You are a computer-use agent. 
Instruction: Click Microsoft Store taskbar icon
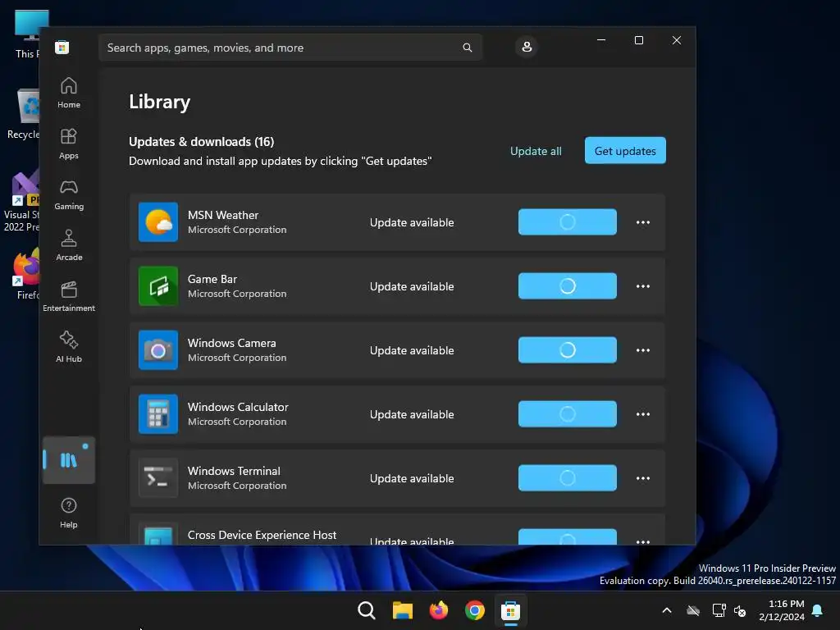point(510,610)
